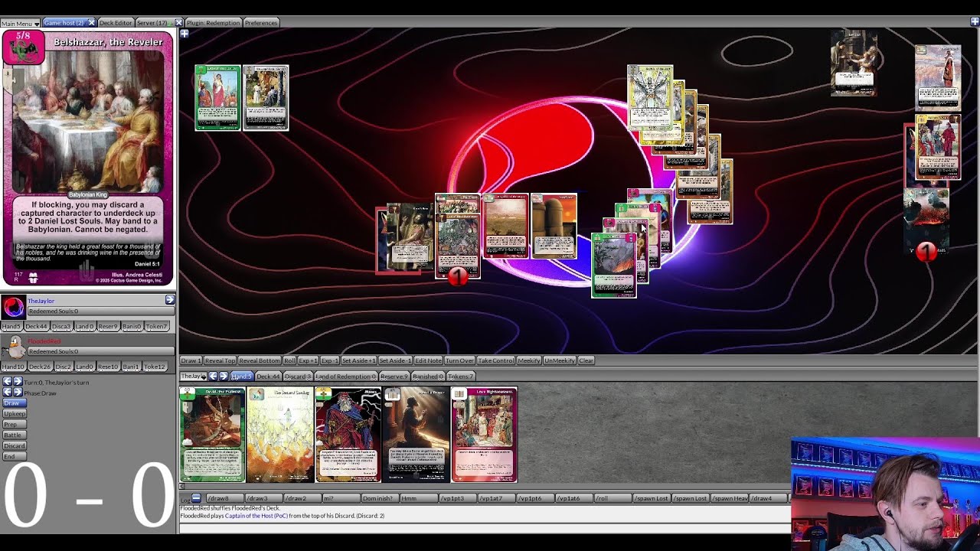The width and height of the screenshot is (980, 551).
Task: Open TheJaylor's Reser9 zone tab
Action: (108, 327)
